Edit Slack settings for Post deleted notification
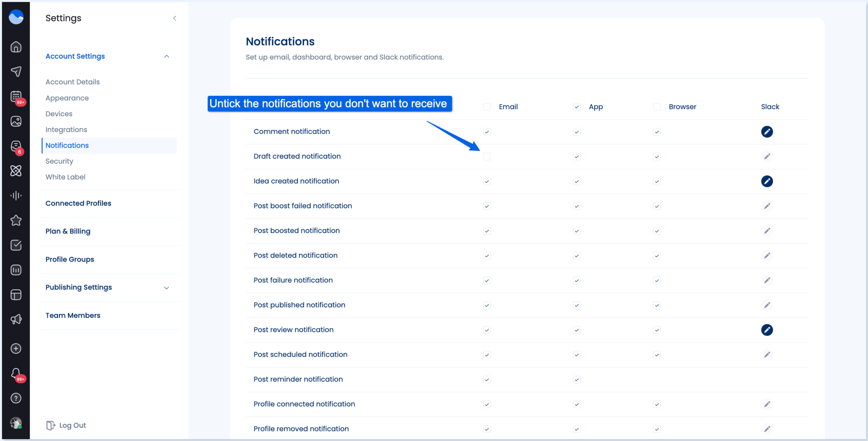This screenshot has width=868, height=441. coord(767,256)
